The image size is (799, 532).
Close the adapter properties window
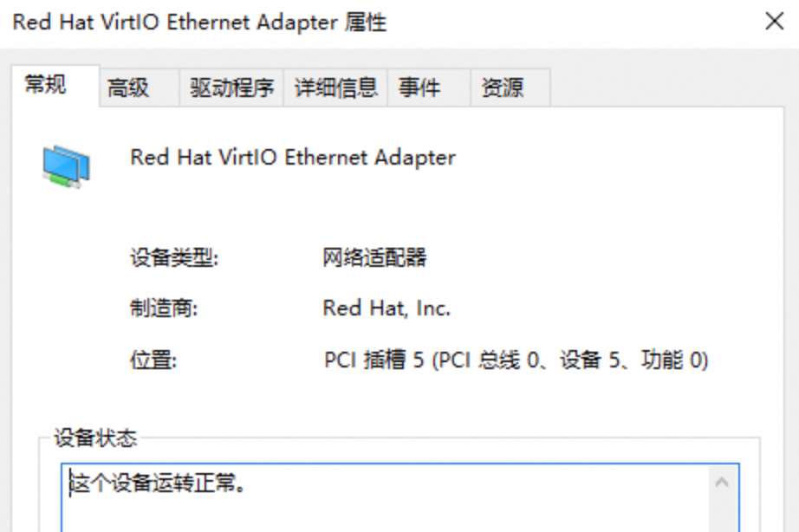[774, 22]
